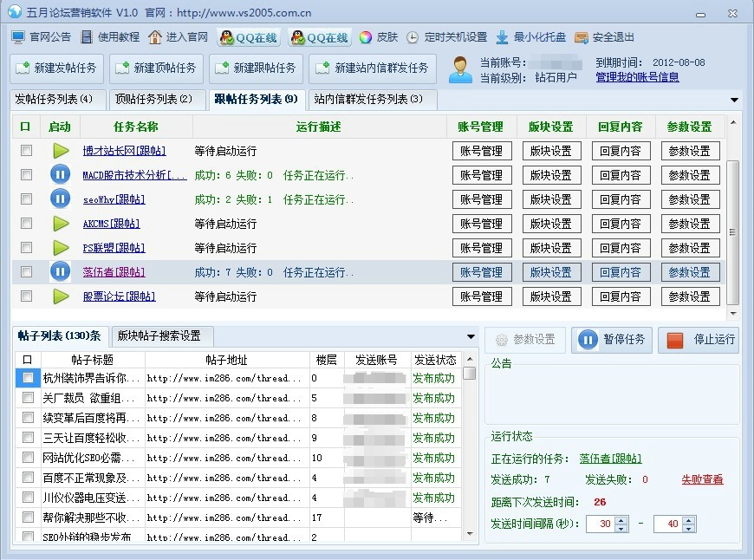
Task: Click 停止运行 button
Action: point(699,340)
